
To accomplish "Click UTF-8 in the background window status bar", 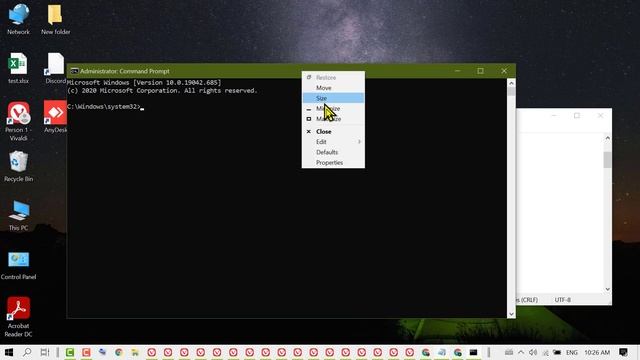I will (x=562, y=300).
